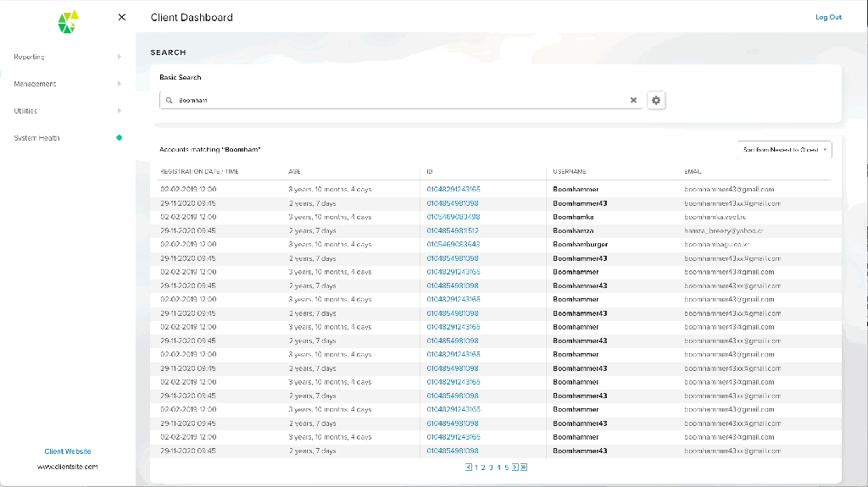Click the System Health green status dot

point(119,137)
